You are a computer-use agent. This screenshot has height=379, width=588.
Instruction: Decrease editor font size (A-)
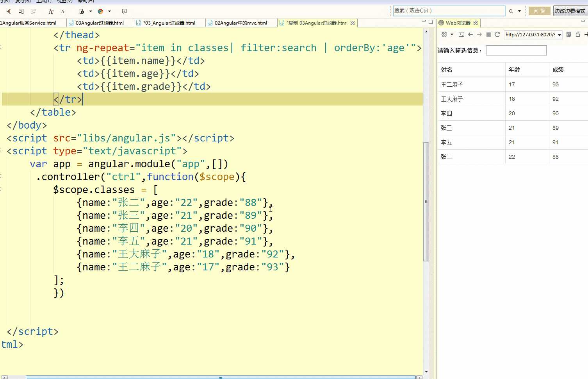point(63,11)
